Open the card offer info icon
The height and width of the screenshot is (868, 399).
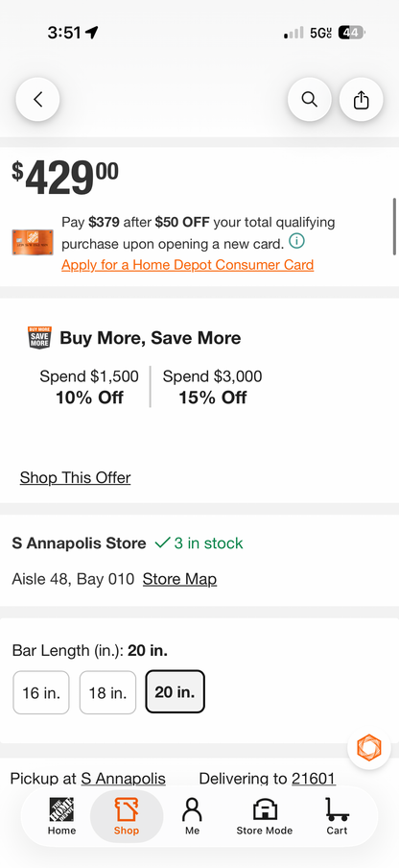click(297, 241)
